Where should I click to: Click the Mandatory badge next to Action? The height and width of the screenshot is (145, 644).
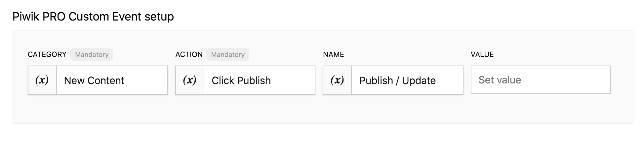(228, 55)
